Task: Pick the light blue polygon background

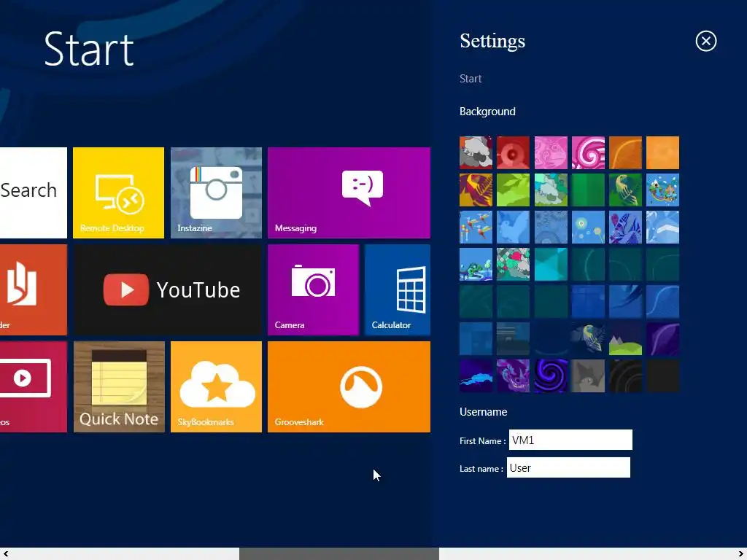Action: tap(662, 227)
